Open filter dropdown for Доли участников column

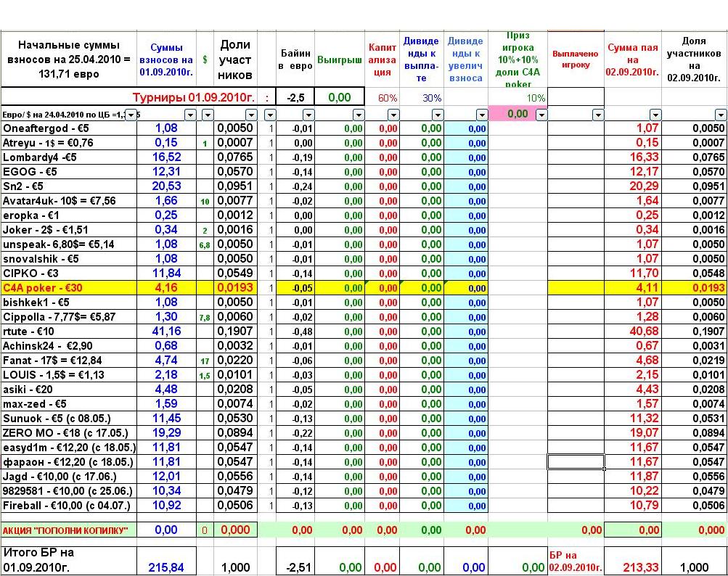tap(251, 115)
